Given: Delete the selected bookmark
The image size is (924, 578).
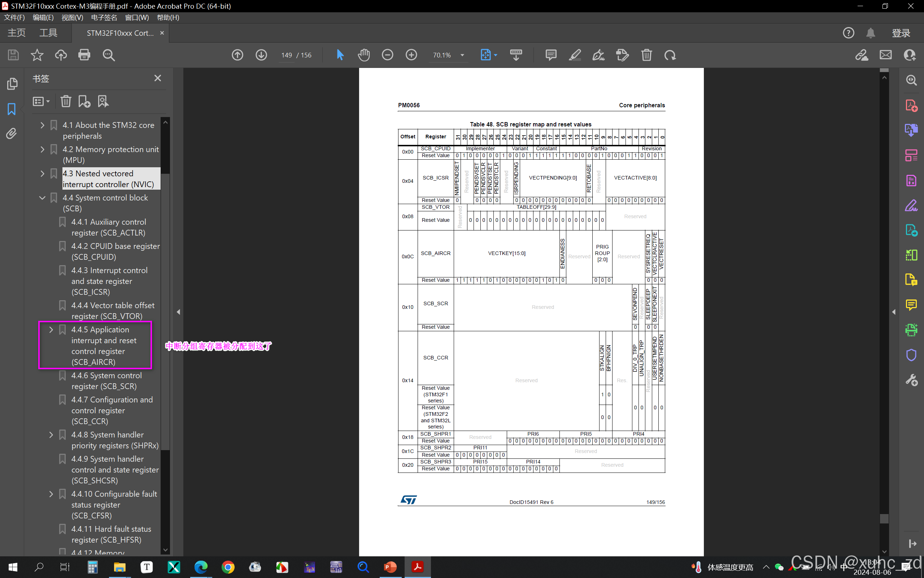Looking at the screenshot, I should [x=66, y=101].
